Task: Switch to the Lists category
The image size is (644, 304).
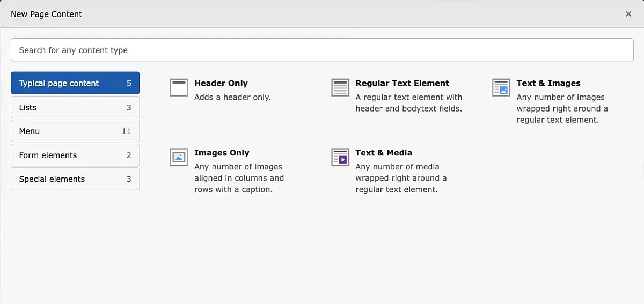Action: tap(75, 107)
